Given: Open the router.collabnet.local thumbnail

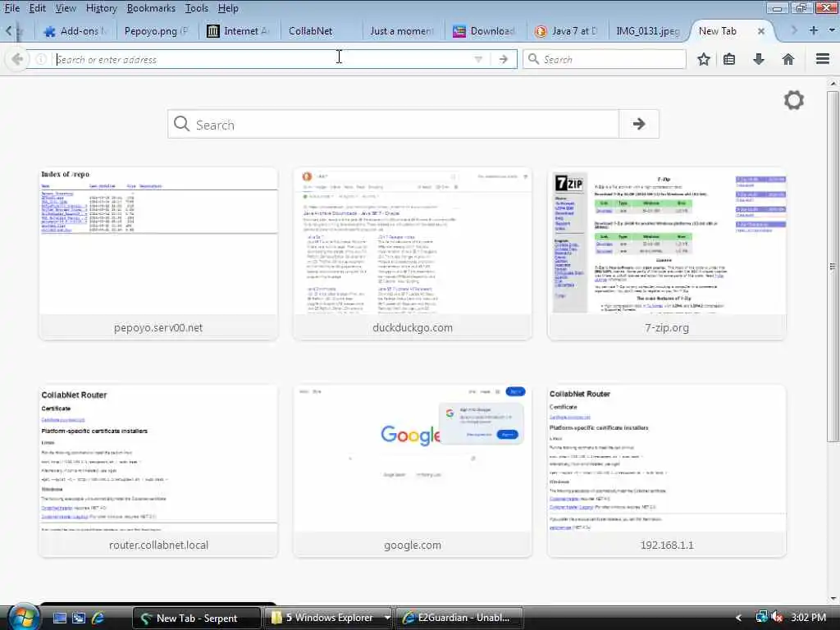Looking at the screenshot, I should [158, 471].
